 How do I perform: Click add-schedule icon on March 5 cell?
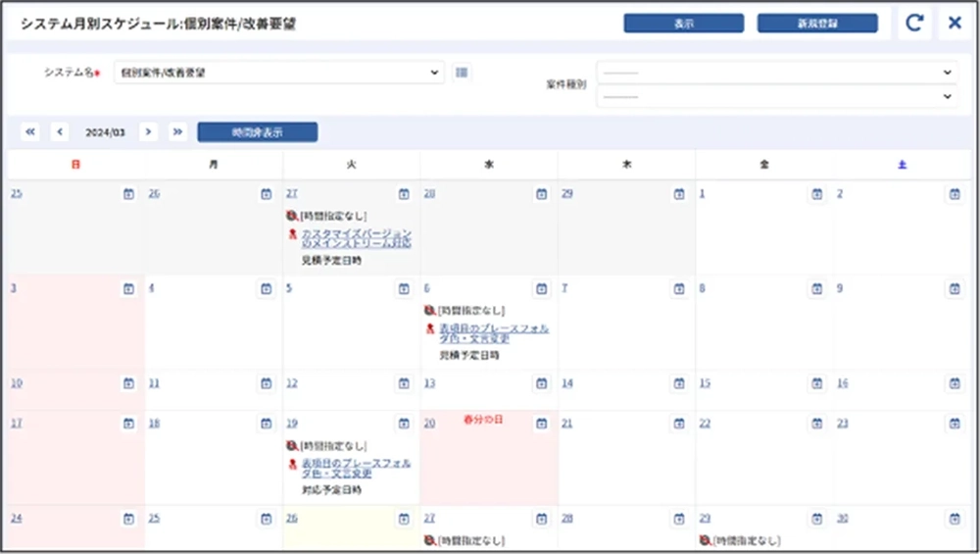[x=404, y=288]
